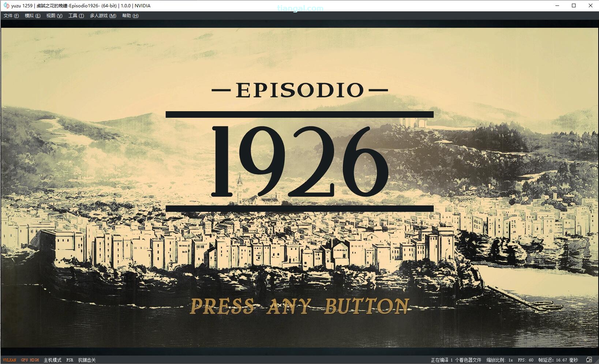Click the 正在编译 1 个着色器文件 status
The height and width of the screenshot is (364, 599).
456,360
